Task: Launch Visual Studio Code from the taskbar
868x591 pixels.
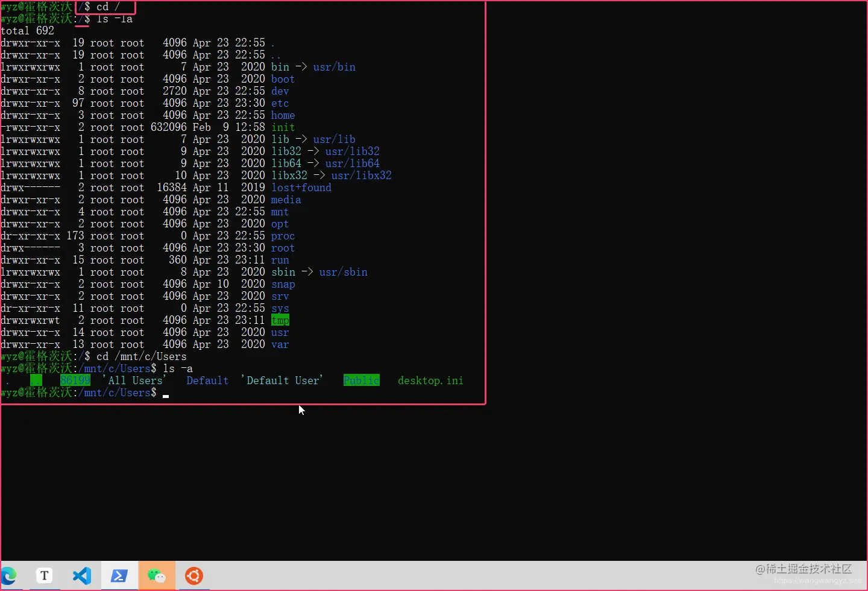Action: [x=81, y=576]
